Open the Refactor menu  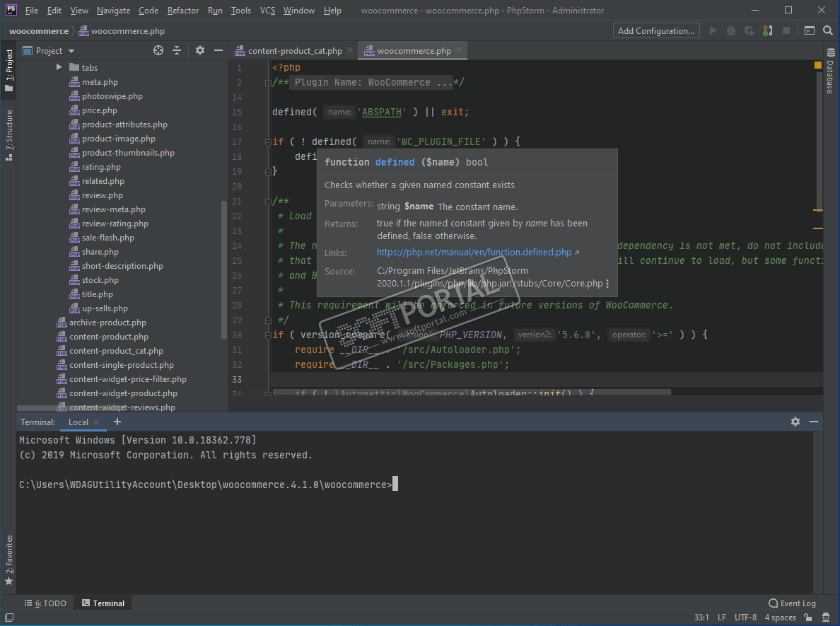(183, 11)
